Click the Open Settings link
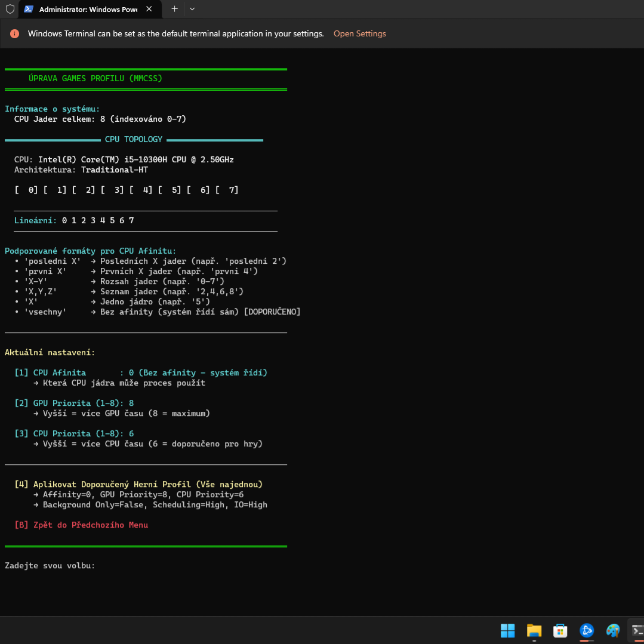 pos(359,34)
